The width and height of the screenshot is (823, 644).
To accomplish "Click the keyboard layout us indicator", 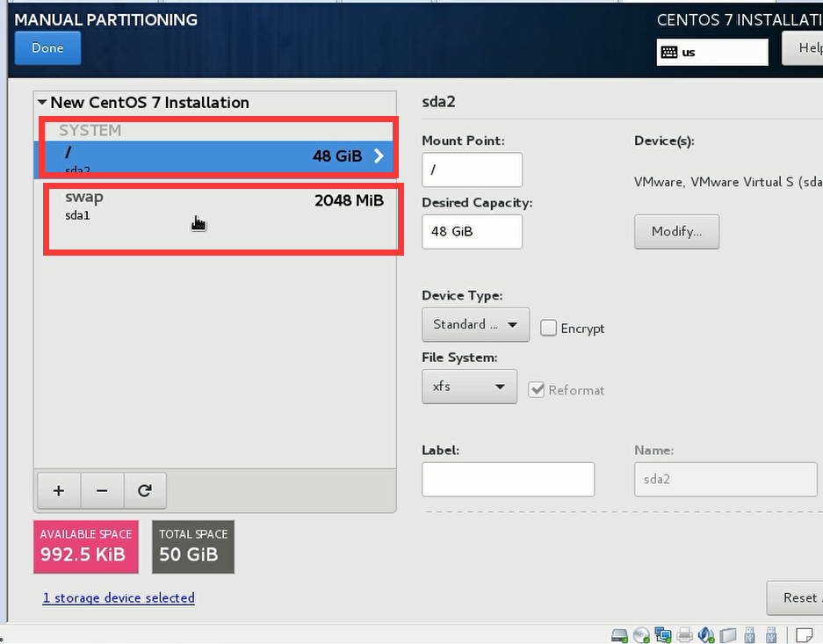I will pos(711,52).
